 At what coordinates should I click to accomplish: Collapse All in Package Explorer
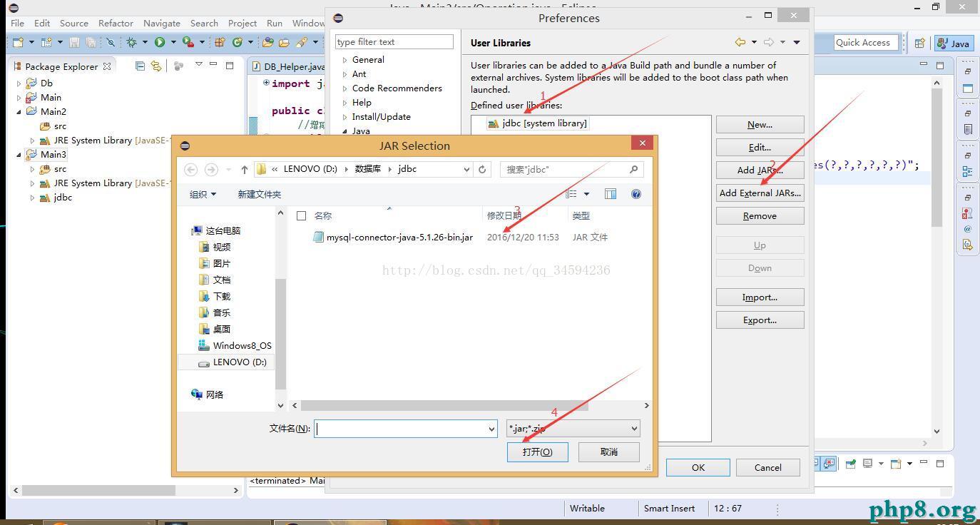(x=140, y=66)
